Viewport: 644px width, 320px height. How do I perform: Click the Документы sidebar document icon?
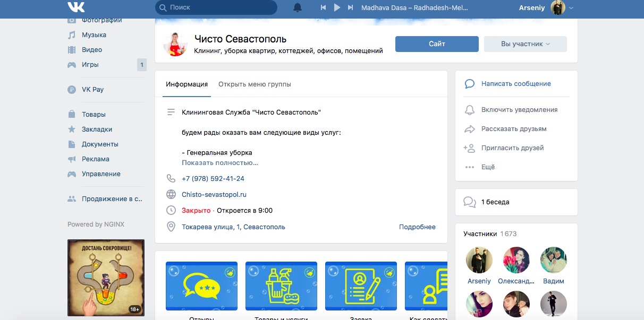coord(72,144)
